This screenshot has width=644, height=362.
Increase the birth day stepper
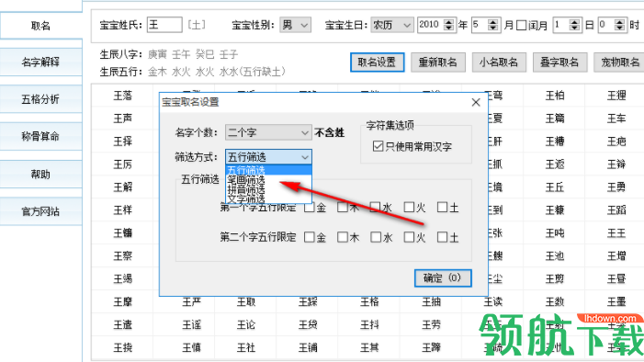coord(575,22)
